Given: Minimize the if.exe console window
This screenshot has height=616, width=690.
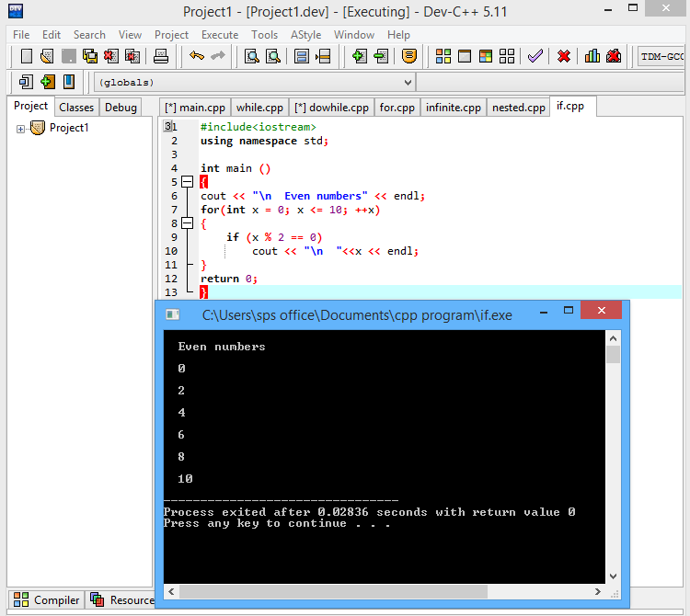Looking at the screenshot, I should (544, 312).
